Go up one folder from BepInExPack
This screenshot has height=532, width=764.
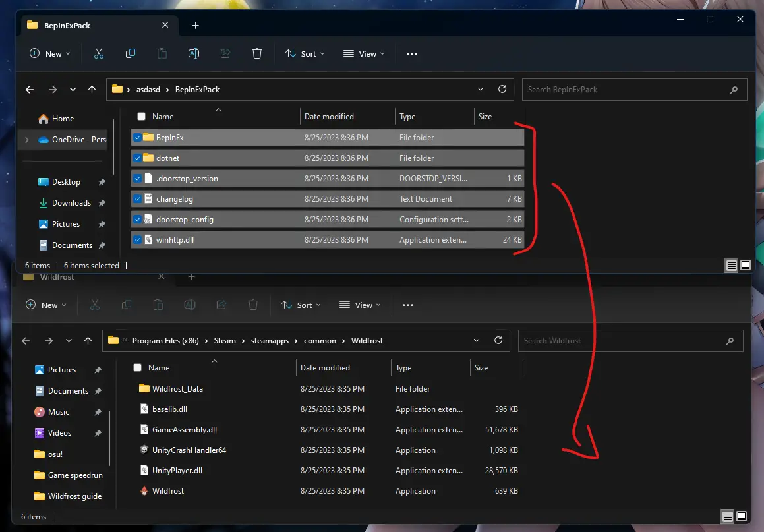(92, 90)
